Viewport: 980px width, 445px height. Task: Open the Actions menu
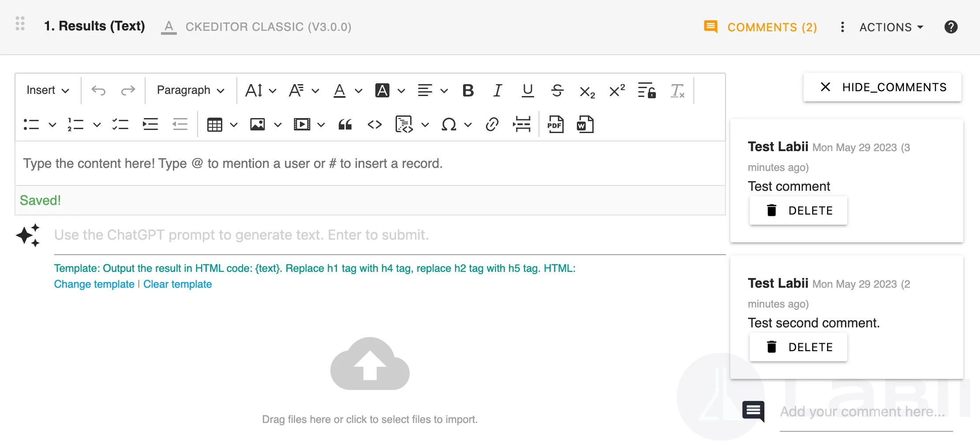(x=890, y=27)
